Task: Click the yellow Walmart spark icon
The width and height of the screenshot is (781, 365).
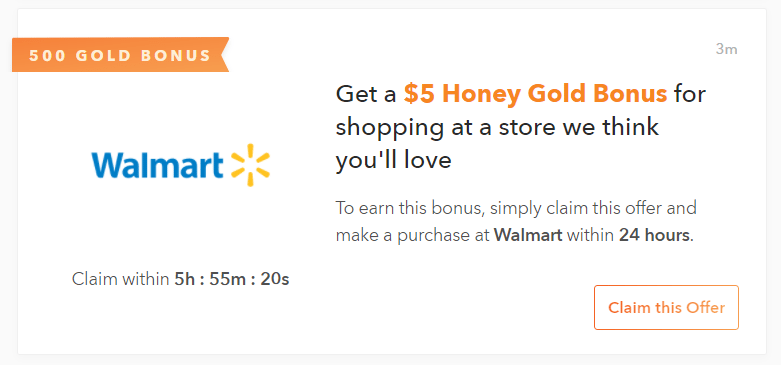Action: (250, 165)
